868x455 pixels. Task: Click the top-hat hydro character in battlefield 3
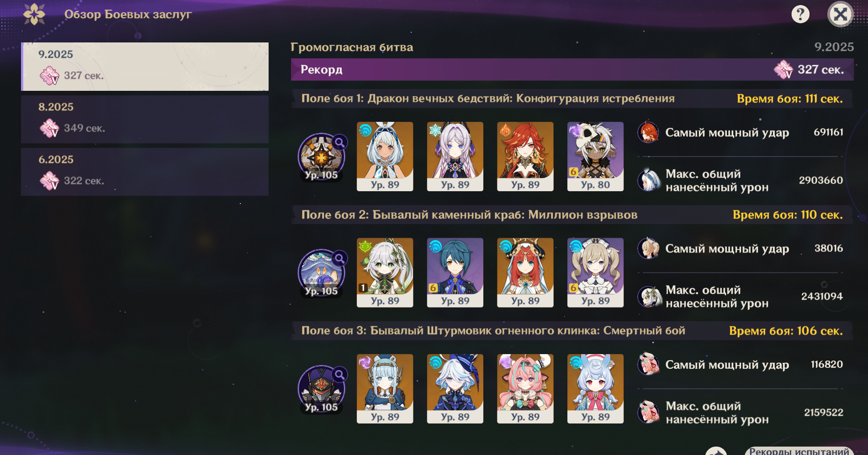point(455,388)
